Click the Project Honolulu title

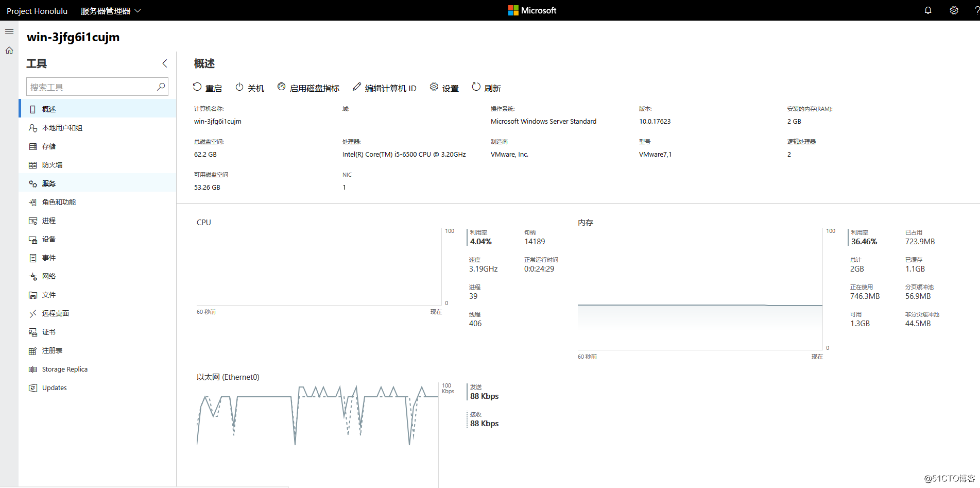coord(37,11)
